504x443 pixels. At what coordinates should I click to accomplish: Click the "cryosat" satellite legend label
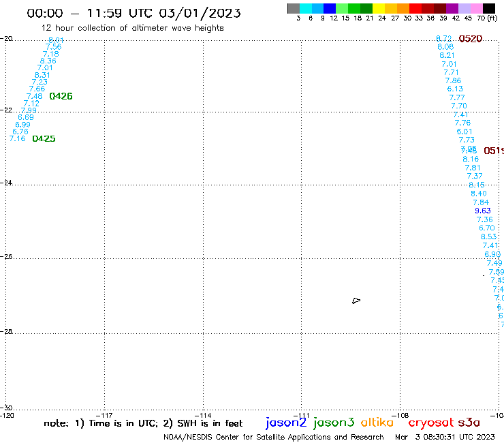pos(431,423)
